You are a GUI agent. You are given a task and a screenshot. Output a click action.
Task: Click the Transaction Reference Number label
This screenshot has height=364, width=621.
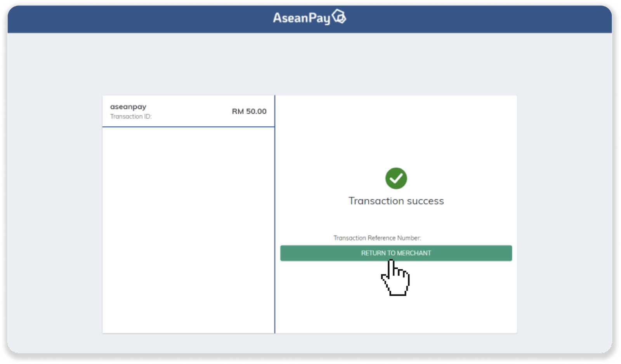point(377,238)
